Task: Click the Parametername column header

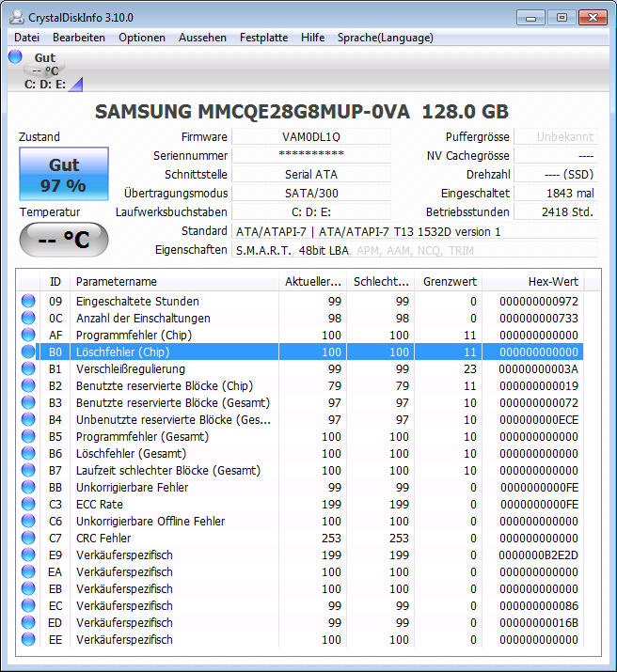Action: click(x=175, y=282)
